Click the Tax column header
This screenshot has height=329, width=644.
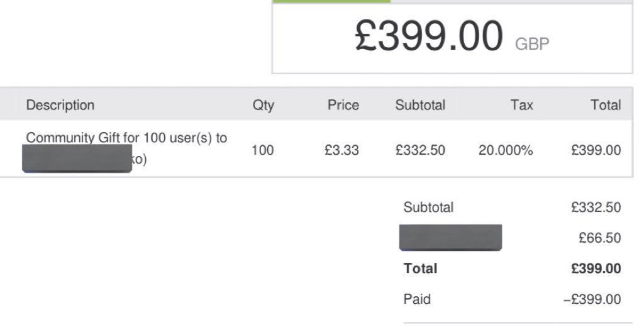521,105
